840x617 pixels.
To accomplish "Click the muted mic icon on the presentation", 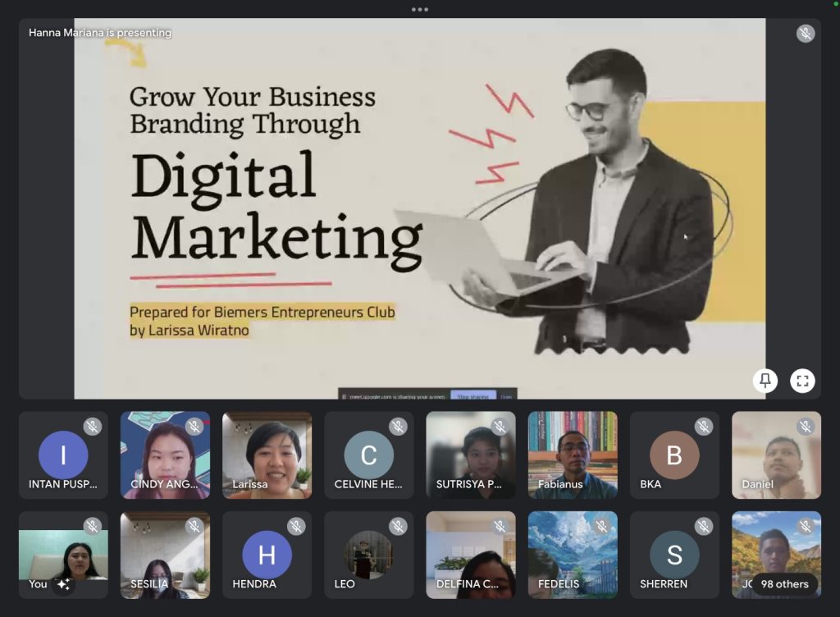I will 806,33.
